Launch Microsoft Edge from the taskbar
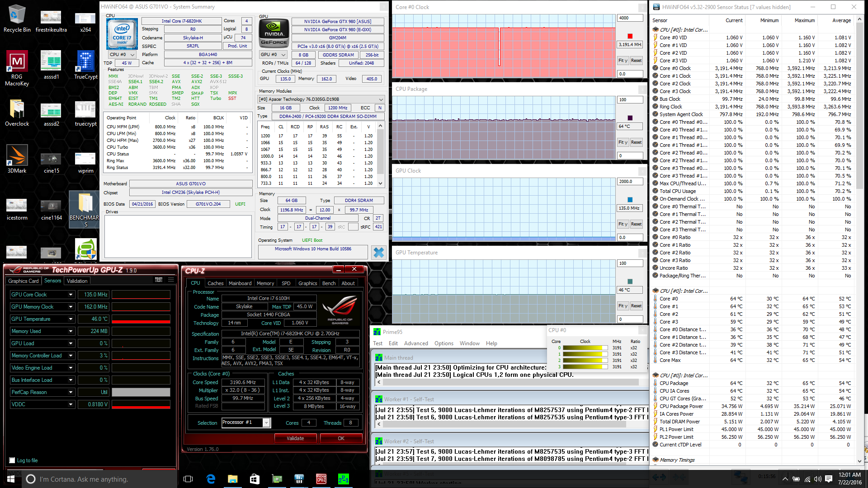 tap(211, 479)
